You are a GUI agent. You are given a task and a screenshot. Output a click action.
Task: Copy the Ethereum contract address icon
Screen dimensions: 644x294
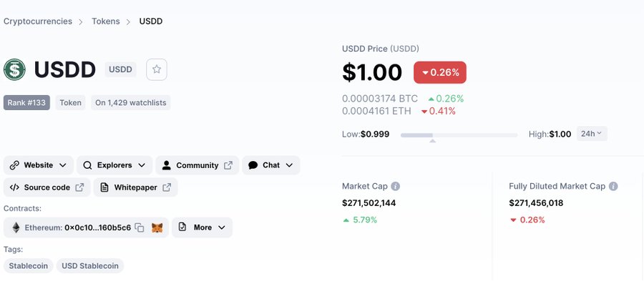pos(140,227)
